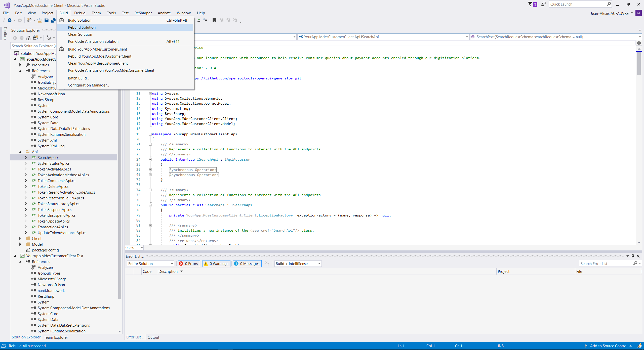
Task: Click the Navigate Backward arrow in toolbar
Action: (10, 20)
